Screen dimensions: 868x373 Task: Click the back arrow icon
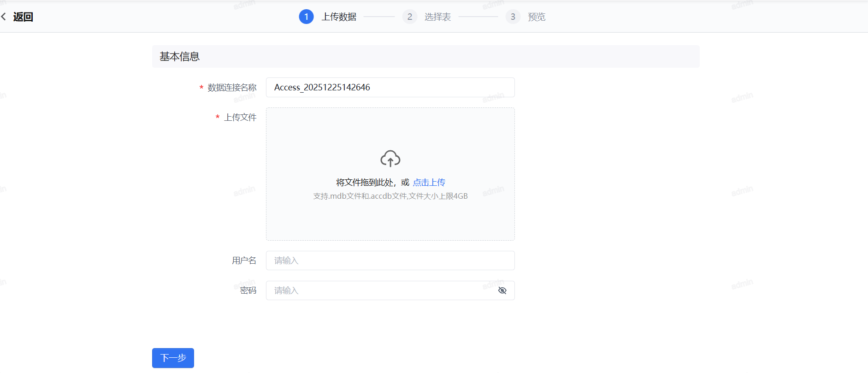point(4,17)
